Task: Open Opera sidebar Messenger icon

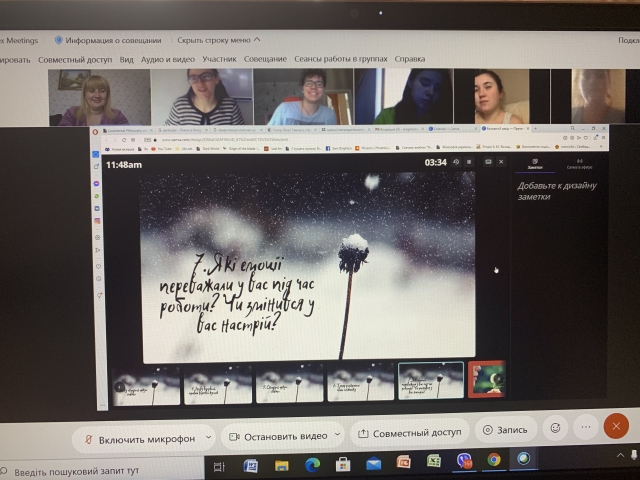Action: (x=97, y=184)
